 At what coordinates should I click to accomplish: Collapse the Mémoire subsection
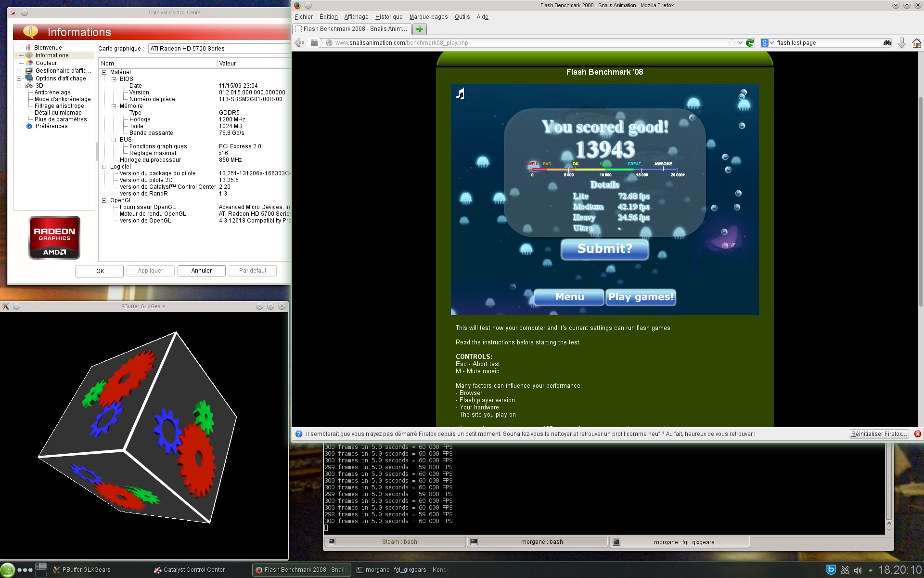click(114, 106)
